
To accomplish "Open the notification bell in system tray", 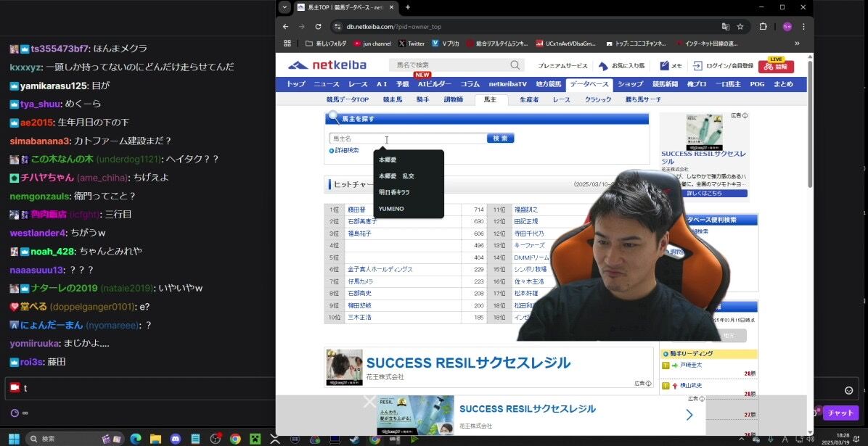I will [857, 439].
